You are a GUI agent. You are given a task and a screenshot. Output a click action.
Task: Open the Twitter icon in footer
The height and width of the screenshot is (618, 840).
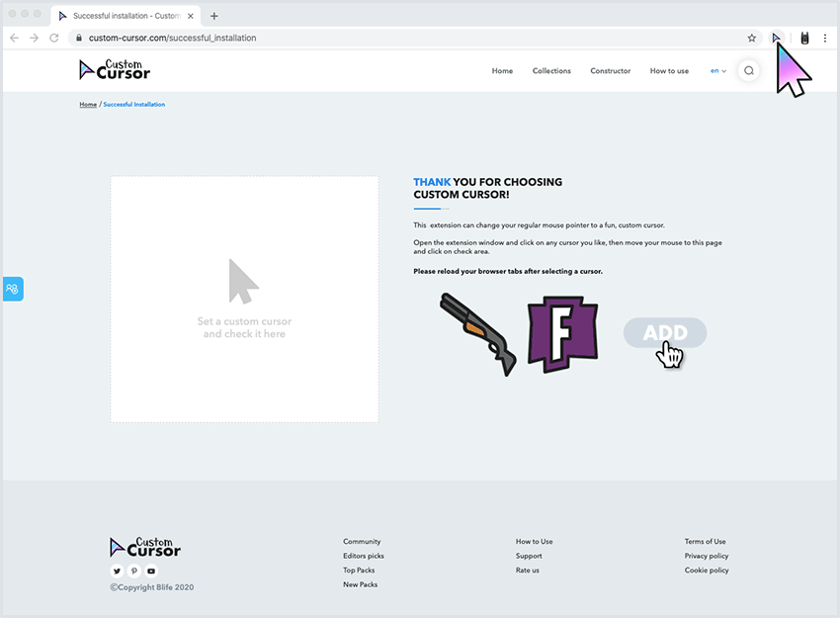117,571
